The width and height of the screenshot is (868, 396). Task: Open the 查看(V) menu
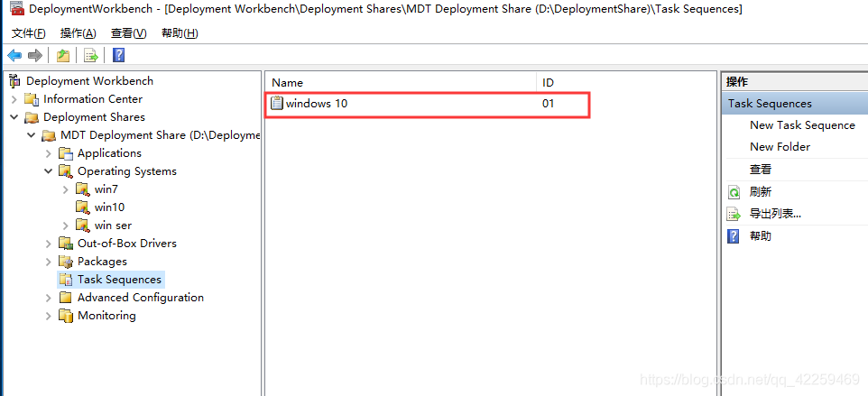click(128, 33)
